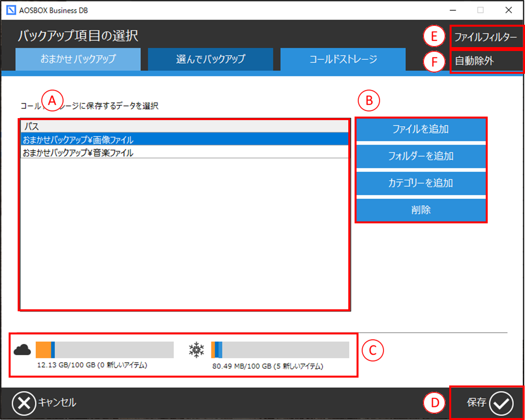Screen dimensions: 525x420
Task: Click the snowflake cold storage icon
Action: [196, 350]
